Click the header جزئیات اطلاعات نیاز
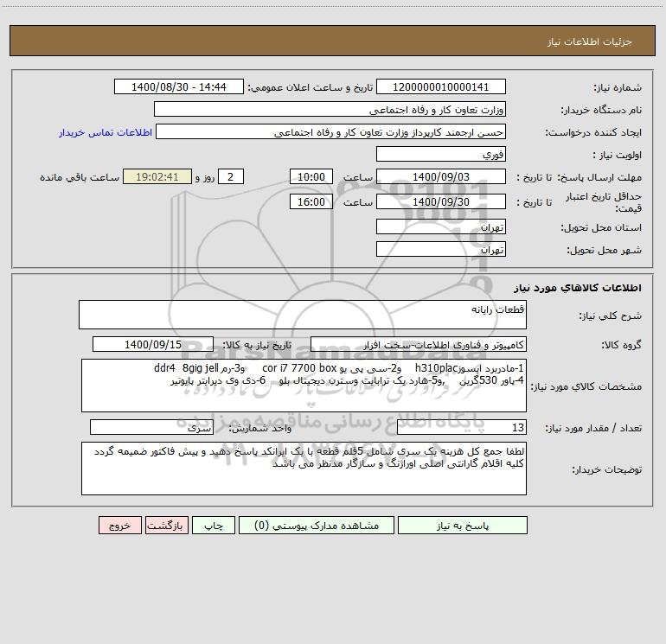Viewport: 666px width, 644px height. pos(590,41)
